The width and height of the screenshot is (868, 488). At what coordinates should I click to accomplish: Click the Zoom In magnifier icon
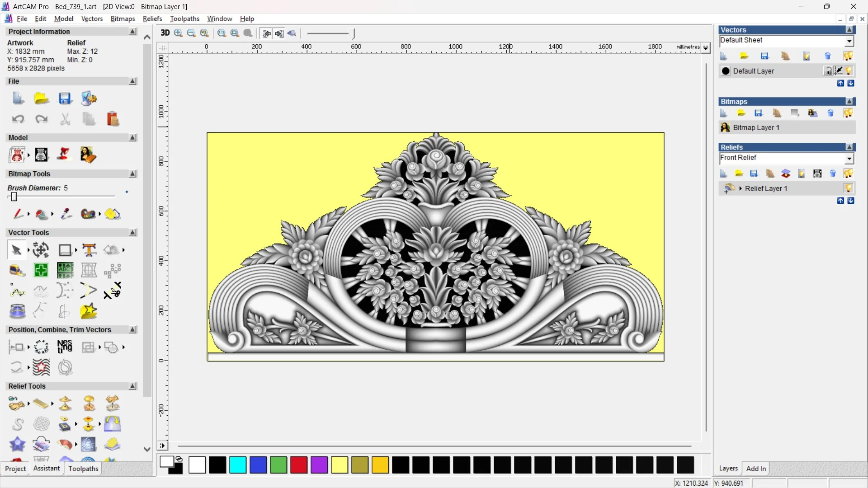178,33
